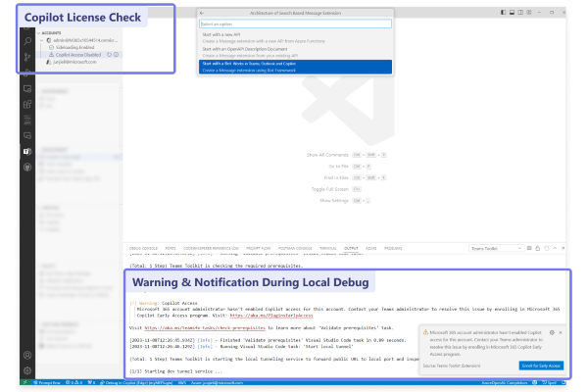Image resolution: width=588 pixels, height=392 pixels.
Task: Switch to DEBUG CONSOLE tab
Action: (x=143, y=248)
